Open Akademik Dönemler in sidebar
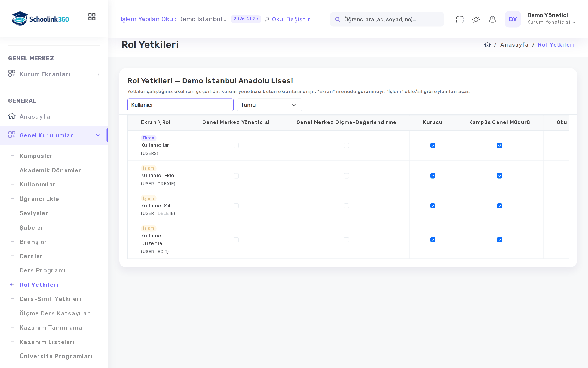The width and height of the screenshot is (588, 368). [x=50, y=170]
